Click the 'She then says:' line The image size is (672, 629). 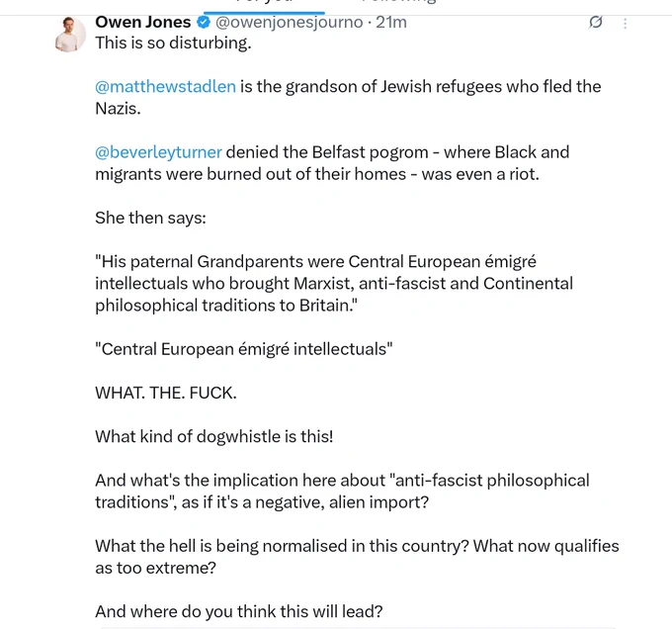pos(150,218)
